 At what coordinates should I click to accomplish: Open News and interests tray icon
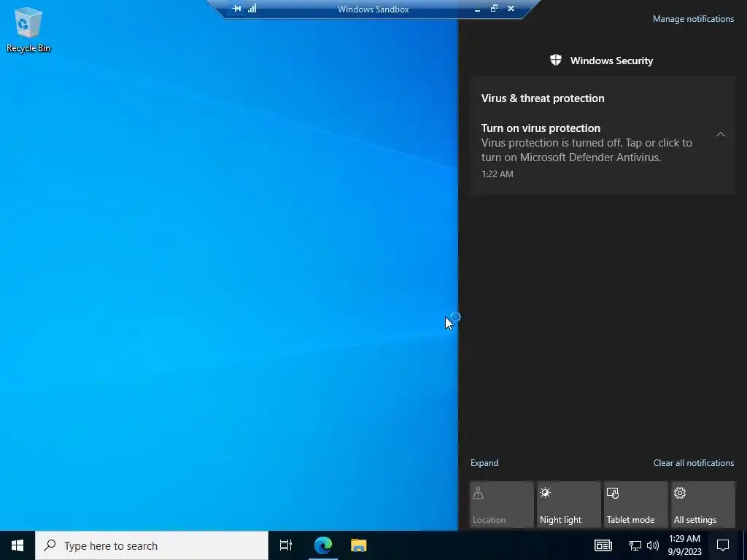tap(603, 545)
